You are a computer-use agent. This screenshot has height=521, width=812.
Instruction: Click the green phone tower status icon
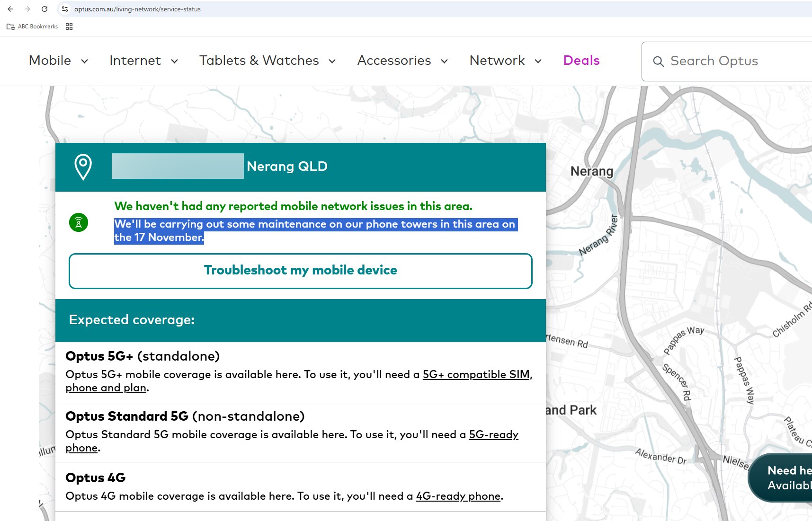[x=79, y=222]
